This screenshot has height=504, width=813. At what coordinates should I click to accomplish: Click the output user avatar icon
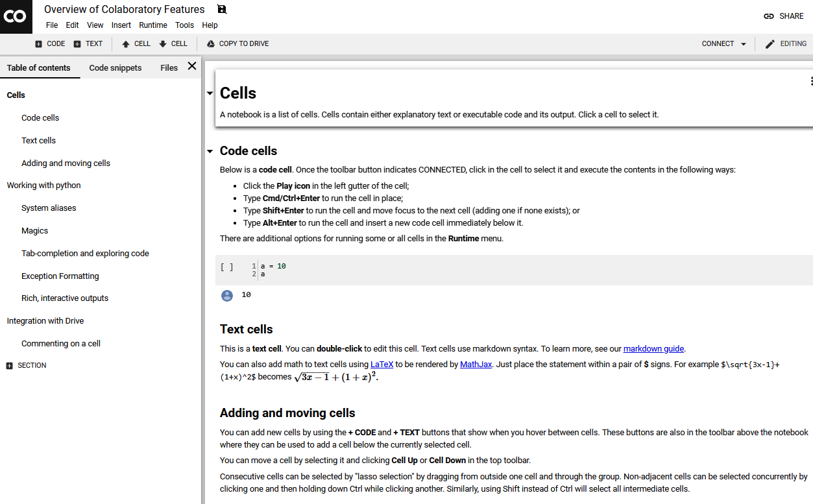tap(227, 296)
